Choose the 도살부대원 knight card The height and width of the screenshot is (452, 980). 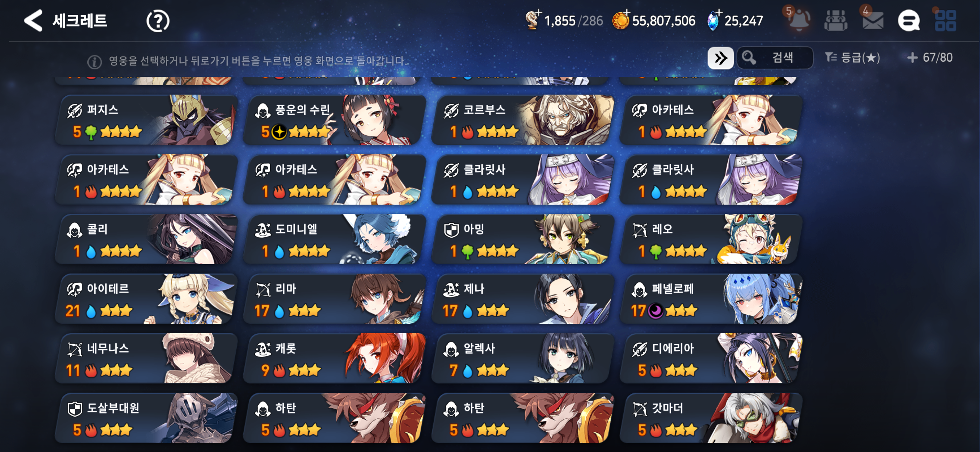coord(147,418)
